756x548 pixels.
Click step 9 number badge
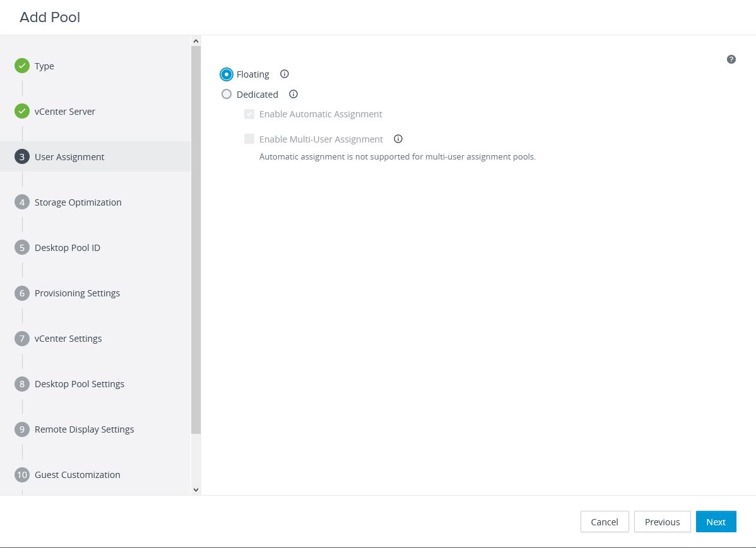(x=21, y=429)
